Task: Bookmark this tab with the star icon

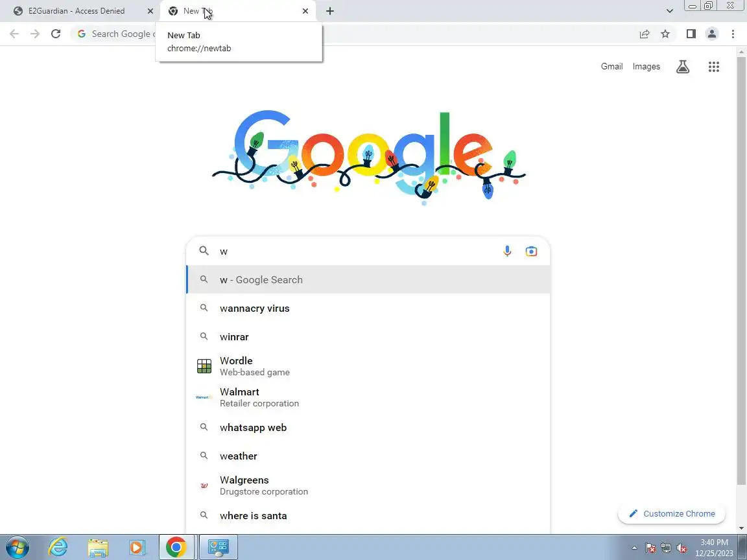Action: pos(665,34)
